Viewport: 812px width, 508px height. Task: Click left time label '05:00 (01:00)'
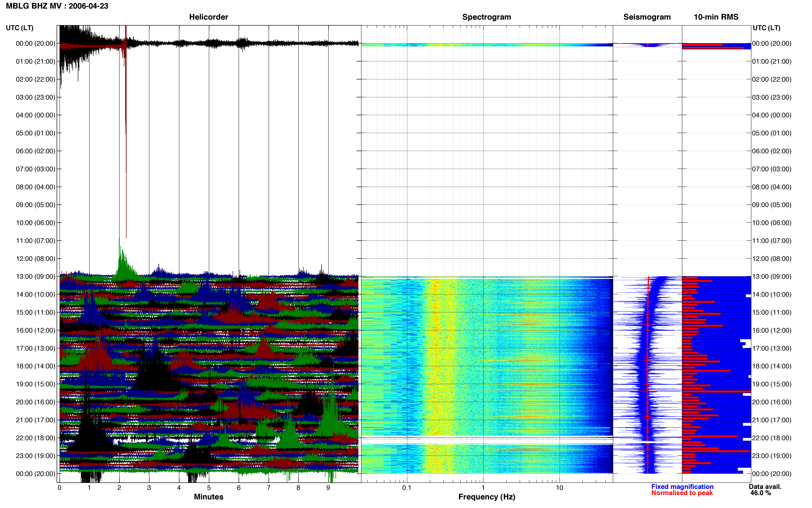[x=36, y=133]
